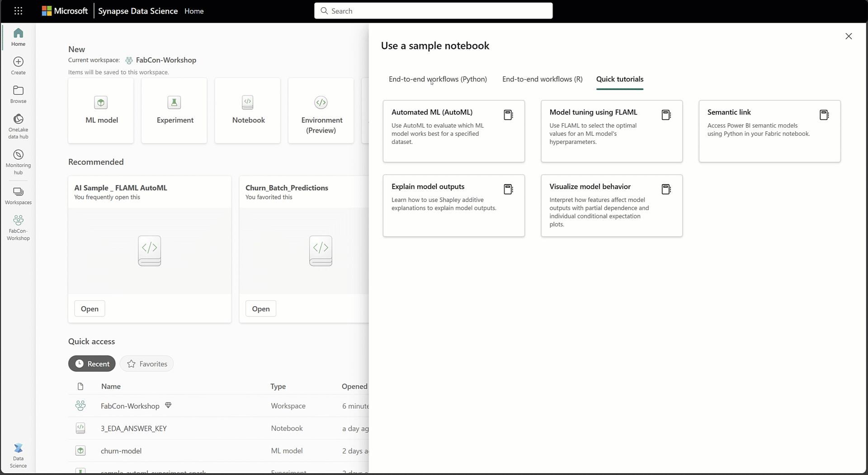Open the AI Sample _ FLAML AutoML notebook
This screenshot has height=475, width=868.
coord(90,309)
